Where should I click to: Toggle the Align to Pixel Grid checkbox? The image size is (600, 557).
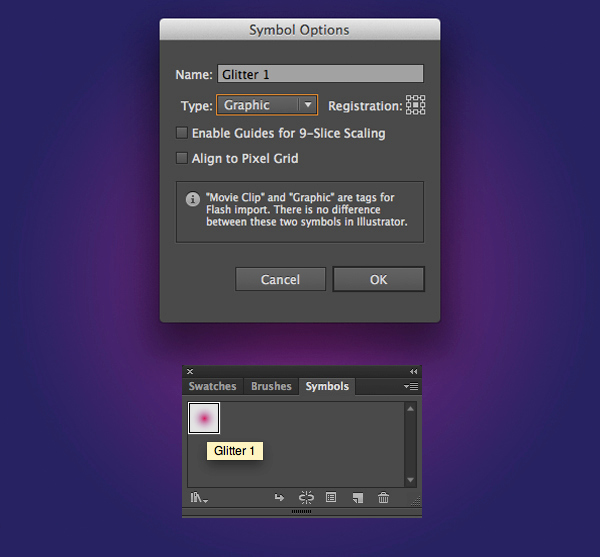click(x=182, y=158)
